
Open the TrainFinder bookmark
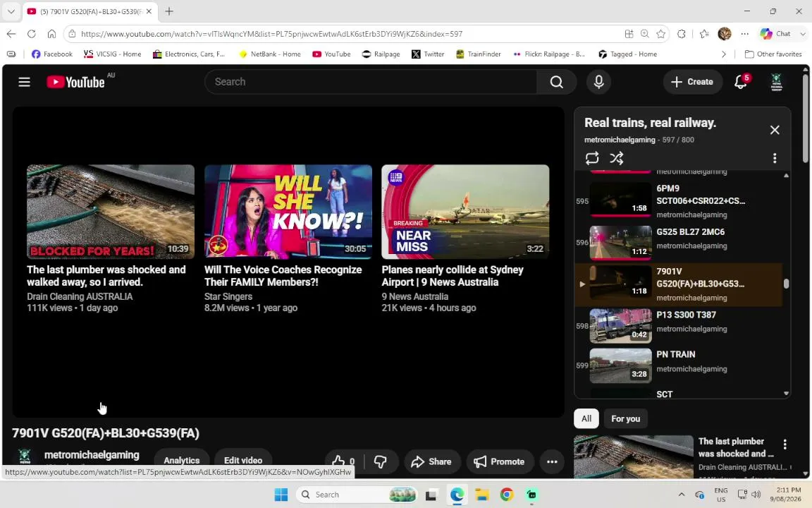479,54
